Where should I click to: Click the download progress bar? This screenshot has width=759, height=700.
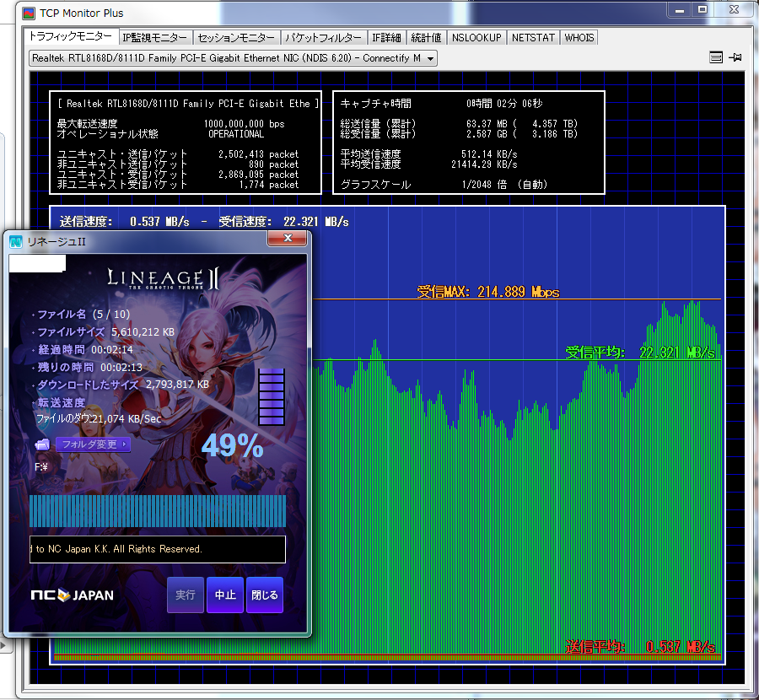[x=158, y=511]
